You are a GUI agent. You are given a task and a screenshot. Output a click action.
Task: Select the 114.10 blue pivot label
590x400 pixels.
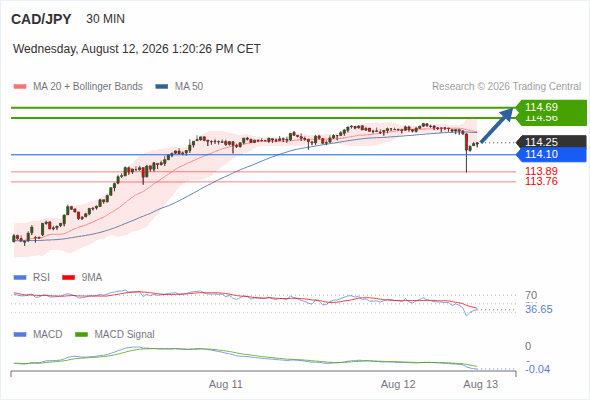(551, 154)
